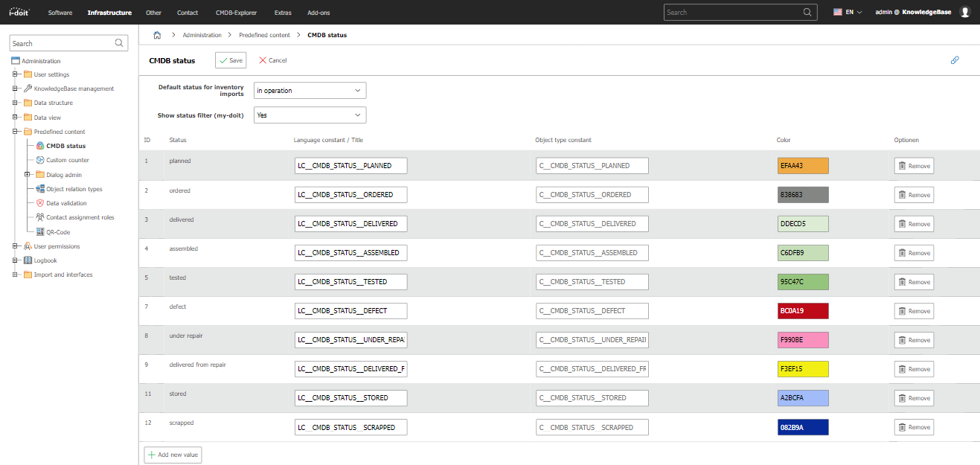Expand the KnowledgeBase management node
This screenshot has height=465, width=980.
[15, 89]
